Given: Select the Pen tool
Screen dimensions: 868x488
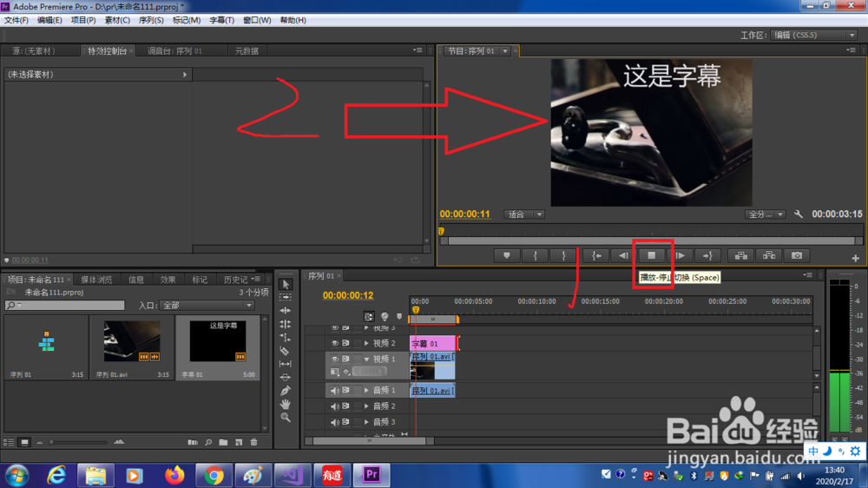Looking at the screenshot, I should tap(286, 391).
